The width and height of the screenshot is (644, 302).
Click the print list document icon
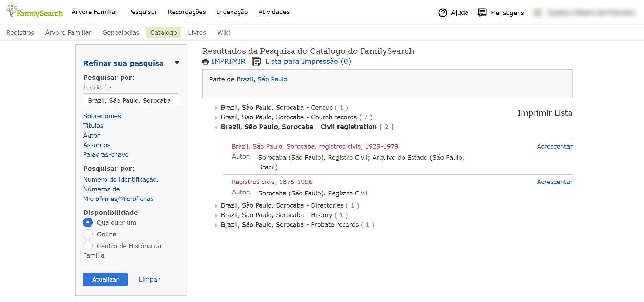[256, 61]
